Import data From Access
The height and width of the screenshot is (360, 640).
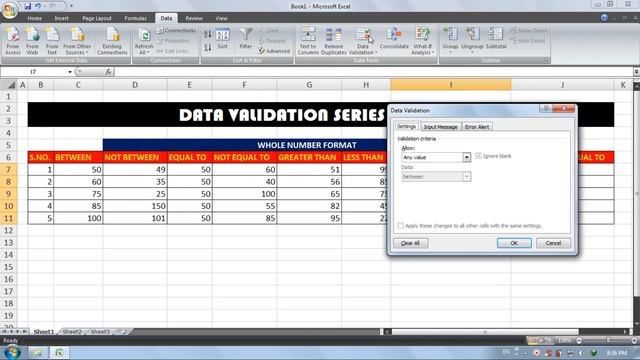13,41
